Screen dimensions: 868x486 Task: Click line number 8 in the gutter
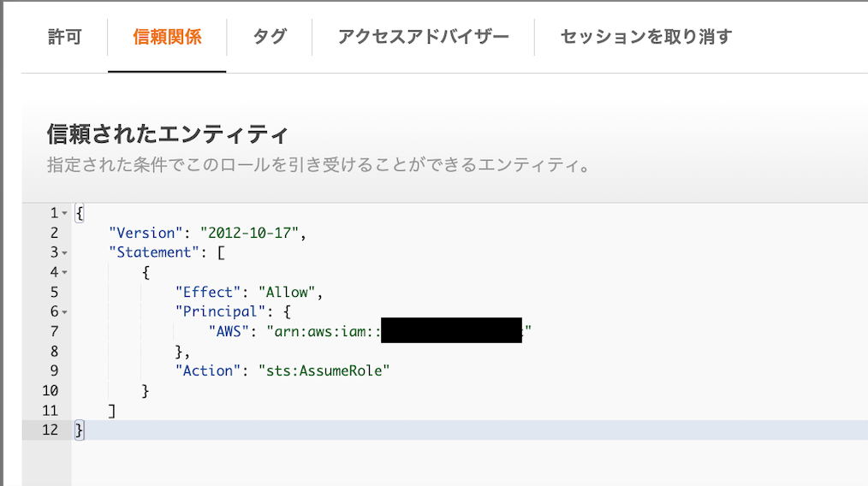click(54, 352)
